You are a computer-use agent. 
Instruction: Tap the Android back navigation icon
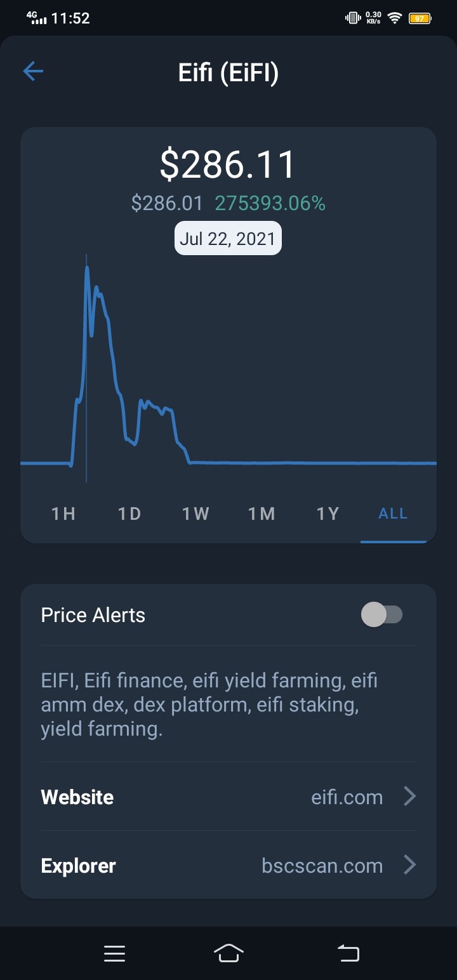(x=348, y=953)
